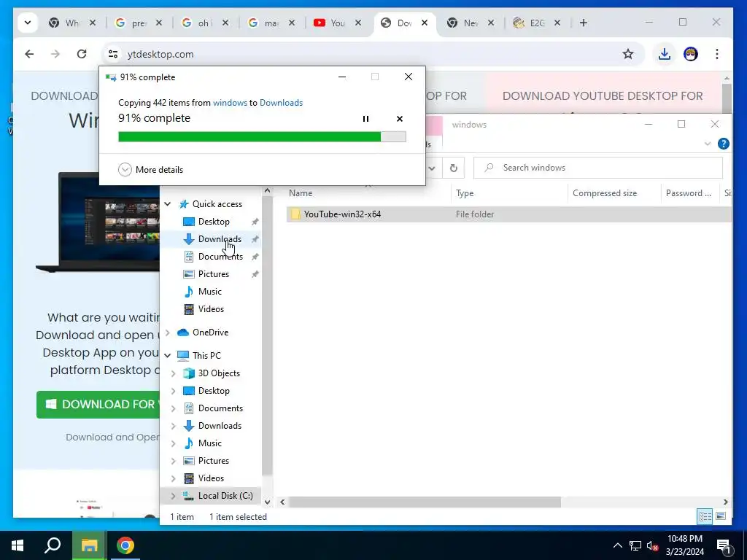747x560 pixels.
Task: Click the Search windows field
Action: pos(598,168)
